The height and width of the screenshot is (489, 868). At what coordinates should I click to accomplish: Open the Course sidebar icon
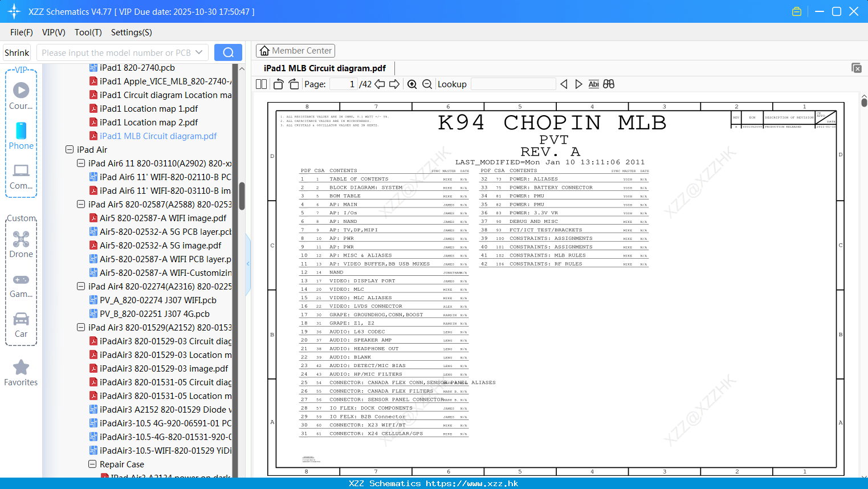(x=21, y=95)
